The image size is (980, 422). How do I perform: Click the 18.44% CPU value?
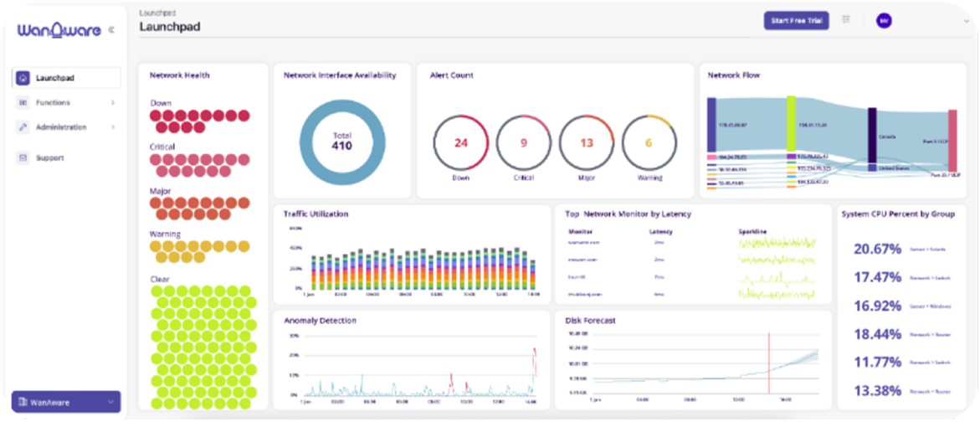point(878,334)
